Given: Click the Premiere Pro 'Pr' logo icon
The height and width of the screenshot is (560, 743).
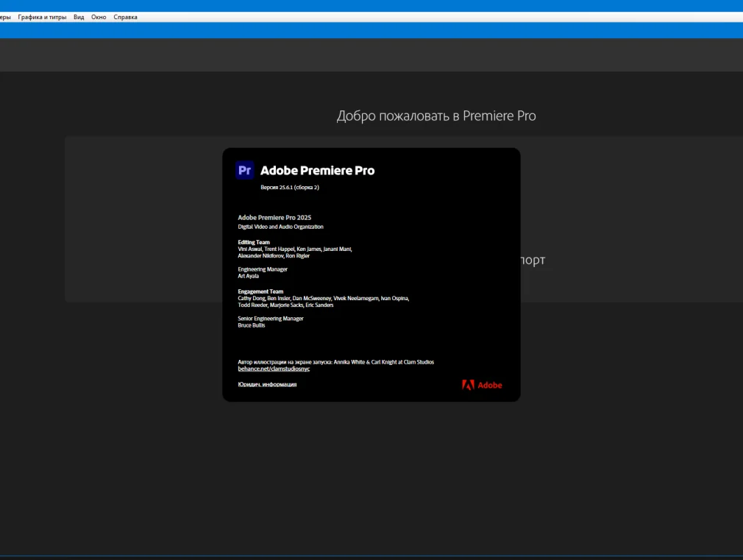Looking at the screenshot, I should coord(245,170).
